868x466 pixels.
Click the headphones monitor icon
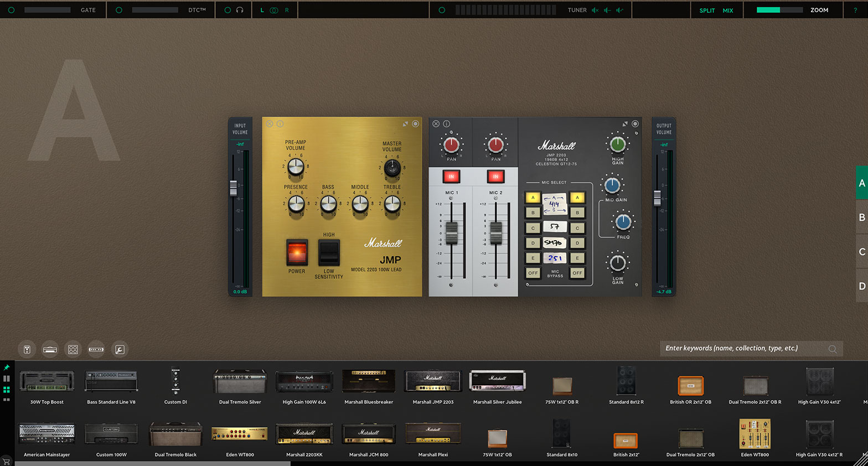[x=240, y=10]
